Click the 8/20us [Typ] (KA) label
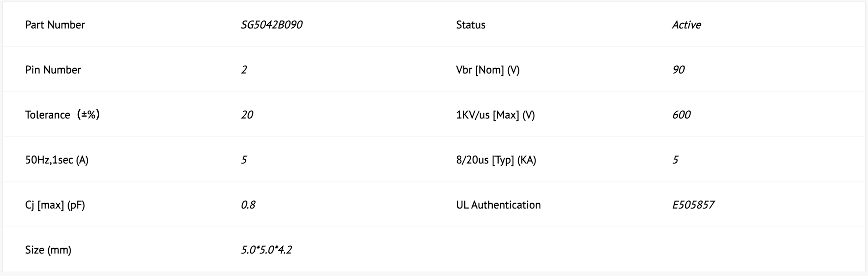 coord(496,160)
